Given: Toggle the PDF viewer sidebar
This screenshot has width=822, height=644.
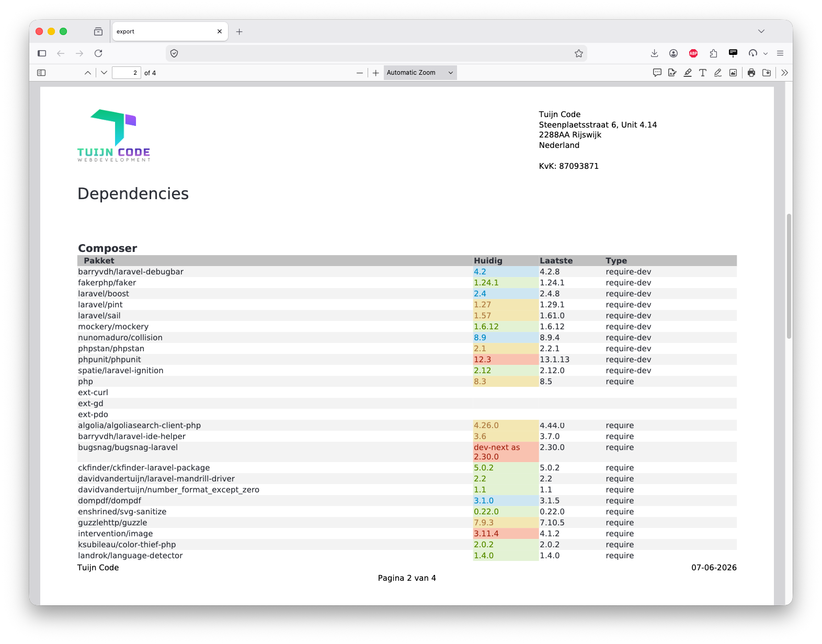Looking at the screenshot, I should [x=41, y=73].
